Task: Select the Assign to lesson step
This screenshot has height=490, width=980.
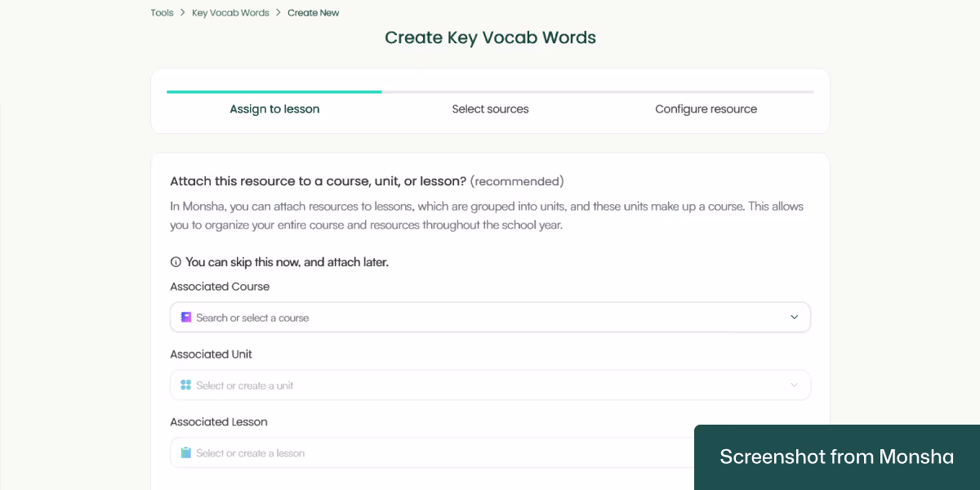Action: coord(274,109)
